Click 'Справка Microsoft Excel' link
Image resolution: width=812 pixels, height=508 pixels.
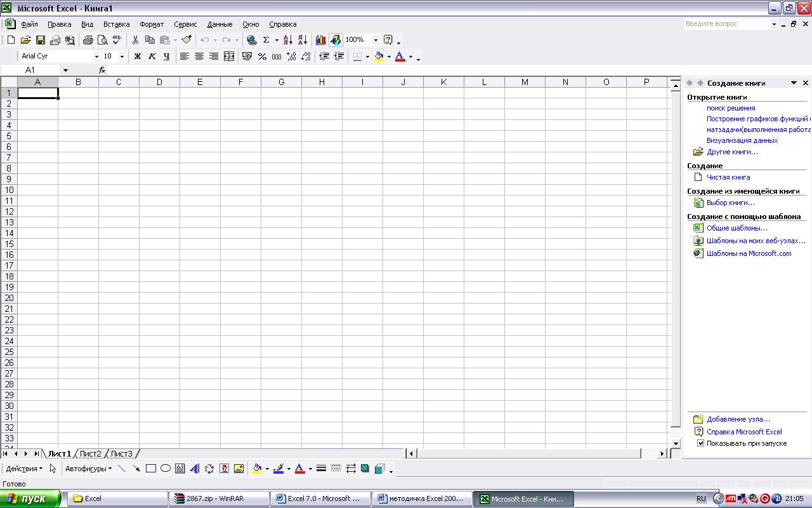744,432
